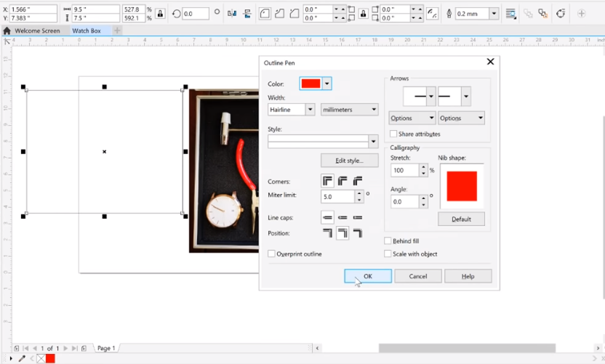Click the eyedropper icon in status bar
Image resolution: width=605 pixels, height=364 pixels.
point(22,359)
